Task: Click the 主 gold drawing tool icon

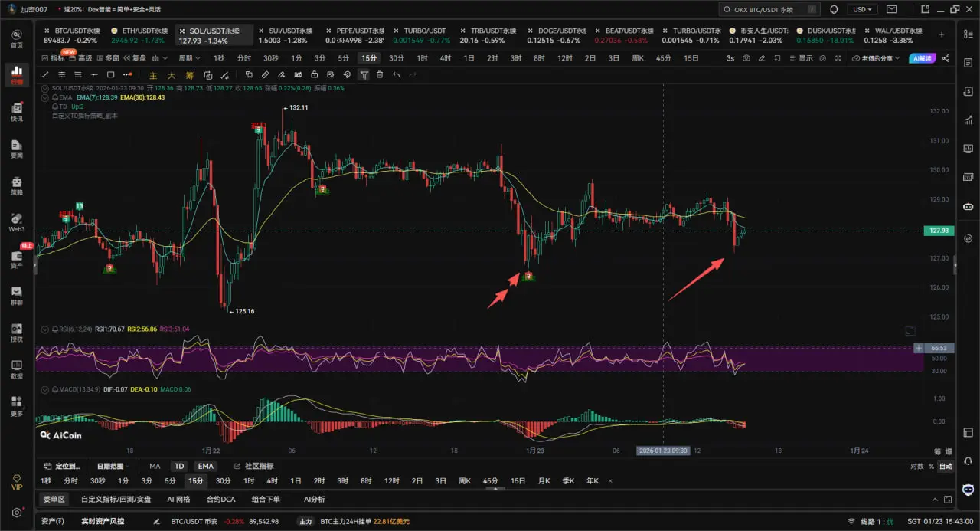Action: click(152, 75)
